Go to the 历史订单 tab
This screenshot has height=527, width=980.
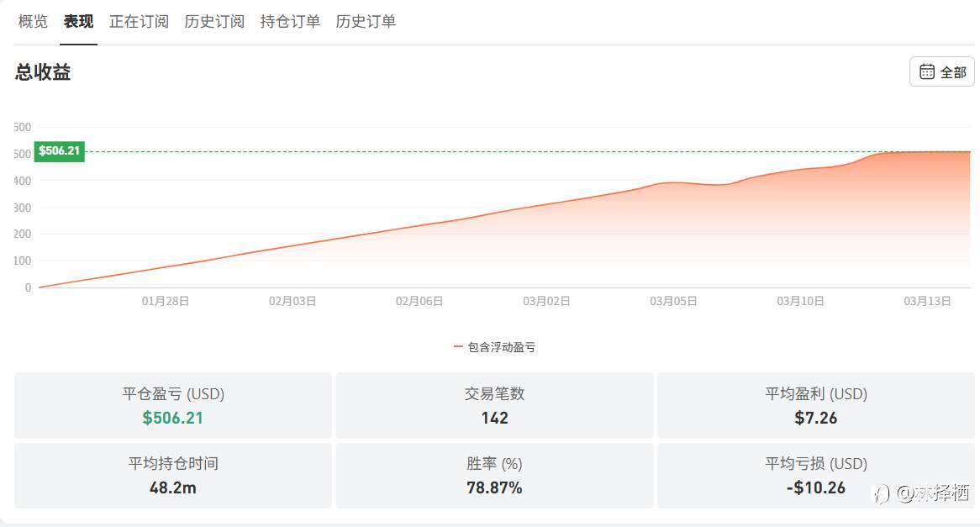[366, 22]
